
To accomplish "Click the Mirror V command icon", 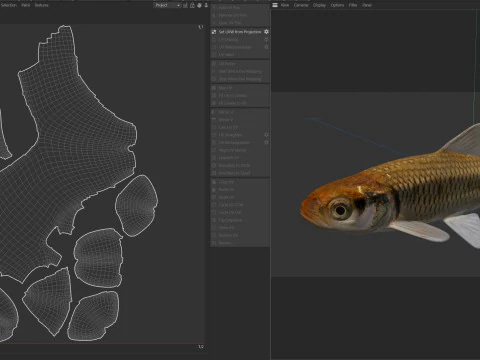I will coord(214,120).
